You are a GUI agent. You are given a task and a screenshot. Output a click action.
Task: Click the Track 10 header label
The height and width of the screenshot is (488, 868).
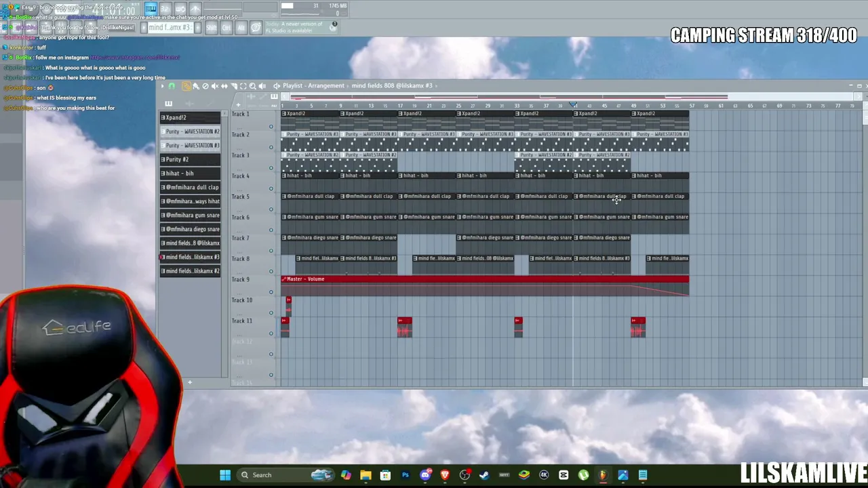[242, 300]
